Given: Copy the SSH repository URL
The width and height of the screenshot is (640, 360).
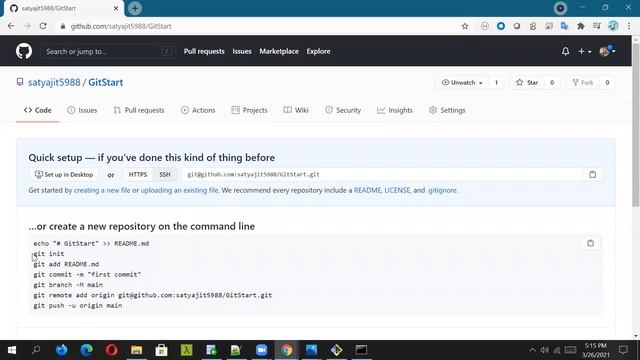Looking at the screenshot, I should [x=592, y=175].
